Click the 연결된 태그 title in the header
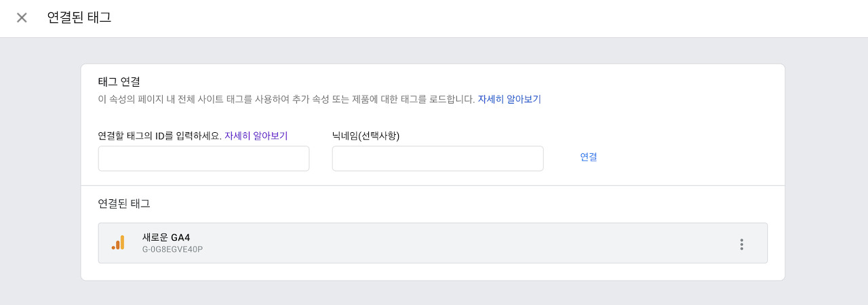The height and width of the screenshot is (305, 868). [x=79, y=18]
